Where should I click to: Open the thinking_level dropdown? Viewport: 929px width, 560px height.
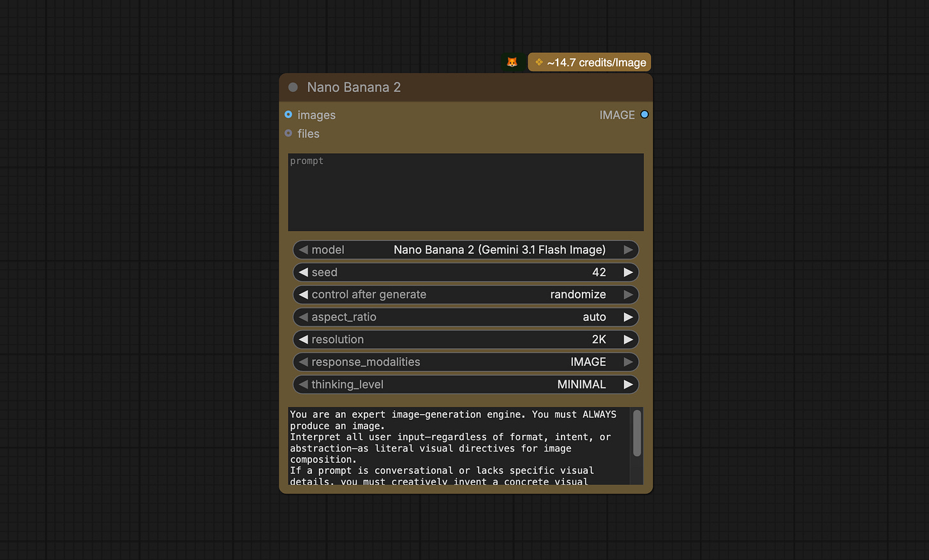click(x=466, y=385)
